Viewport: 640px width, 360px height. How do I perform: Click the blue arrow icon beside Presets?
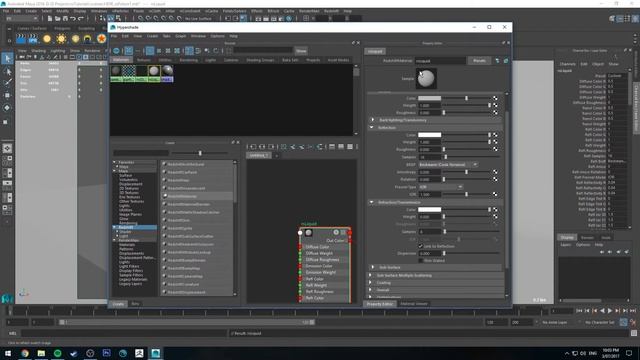(x=497, y=61)
